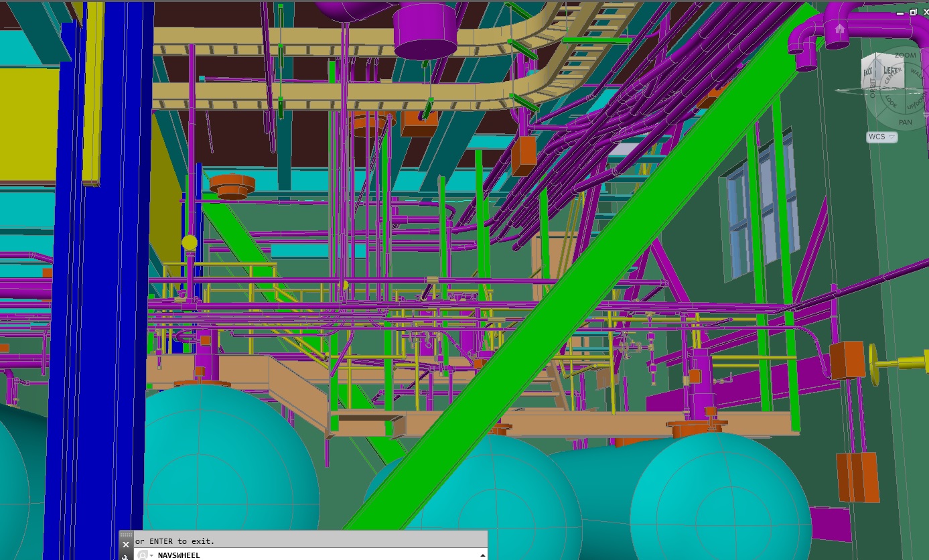
Task: Activate PAN on the steering wheel
Action: [906, 122]
